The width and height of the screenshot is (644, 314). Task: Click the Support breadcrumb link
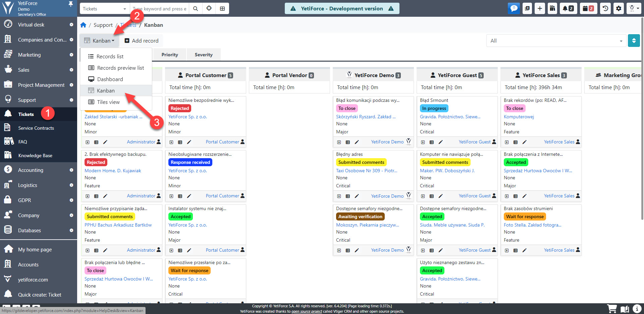[103, 25]
